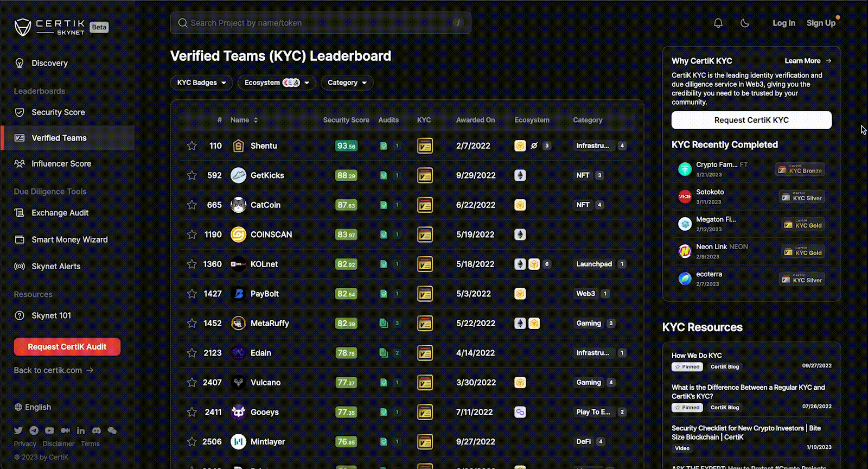Image resolution: width=868 pixels, height=469 pixels.
Task: Expand the Category filter dropdown
Action: 347,83
